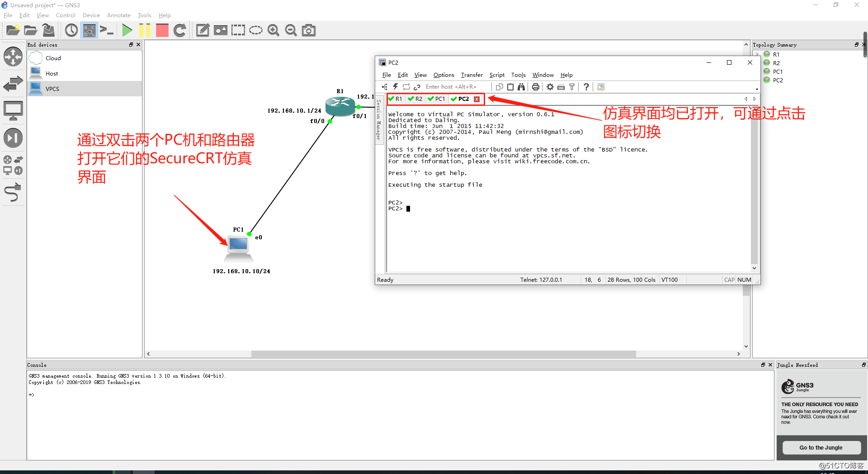This screenshot has width=868, height=474.
Task: Select Host in End devices list
Action: click(x=85, y=73)
